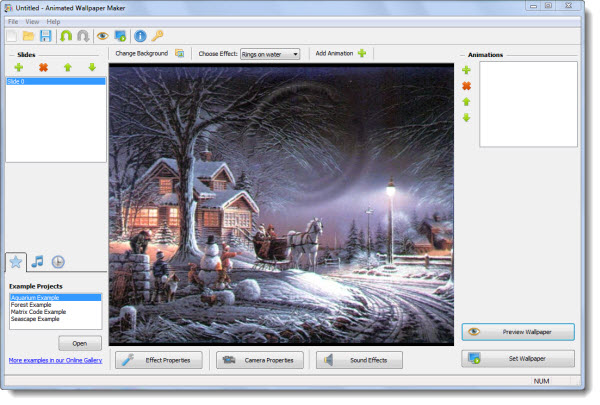Switch to the clock tab

pyautogui.click(x=58, y=262)
